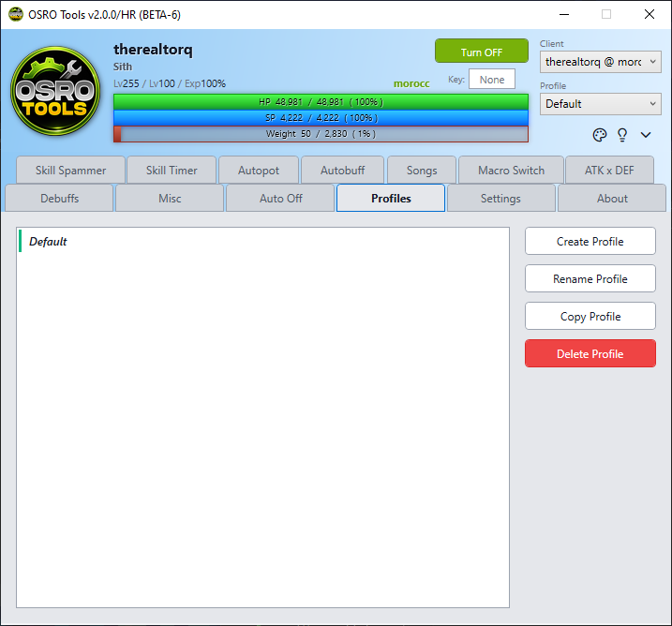The width and height of the screenshot is (672, 626).
Task: Click the character name therealtorq
Action: [x=153, y=50]
